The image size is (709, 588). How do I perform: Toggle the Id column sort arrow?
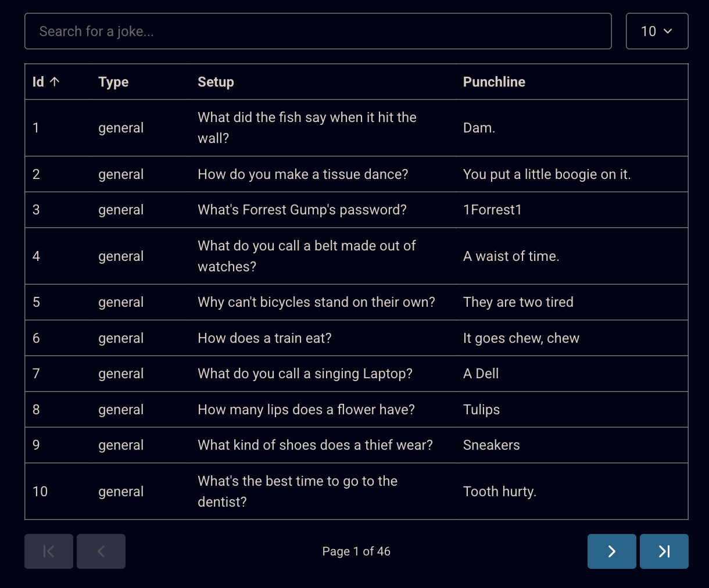tap(55, 82)
